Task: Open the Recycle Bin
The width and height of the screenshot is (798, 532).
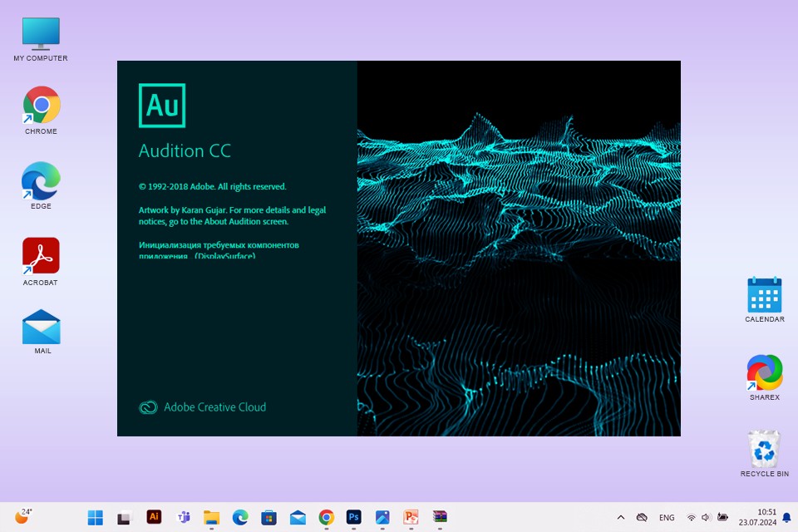Action: click(764, 450)
